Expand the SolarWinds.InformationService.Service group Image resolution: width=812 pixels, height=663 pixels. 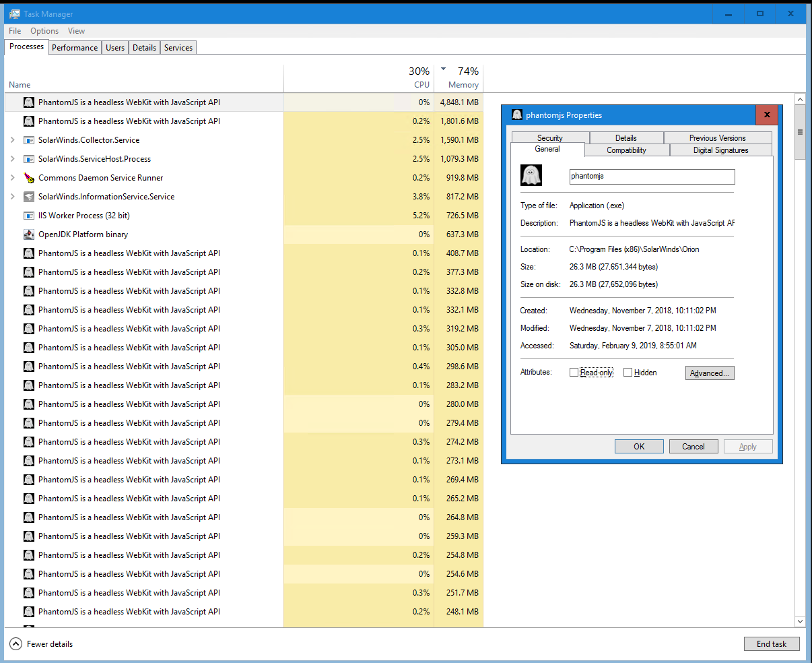[12, 197]
